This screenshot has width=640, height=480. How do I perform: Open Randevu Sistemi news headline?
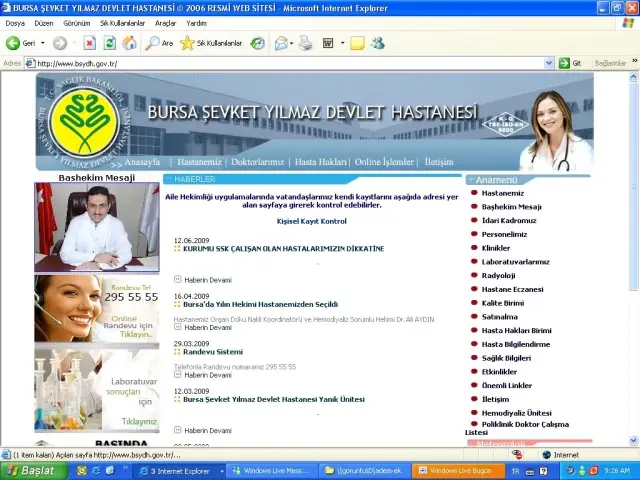tap(213, 352)
